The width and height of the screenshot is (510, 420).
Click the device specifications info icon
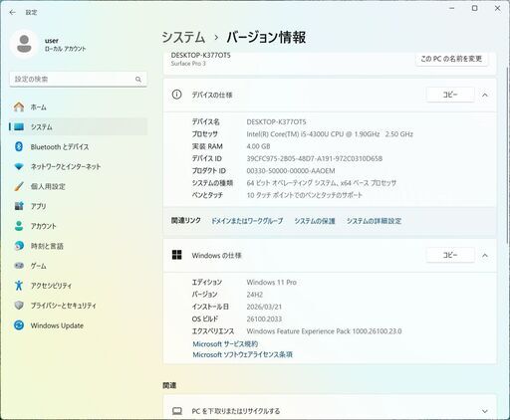(176, 95)
